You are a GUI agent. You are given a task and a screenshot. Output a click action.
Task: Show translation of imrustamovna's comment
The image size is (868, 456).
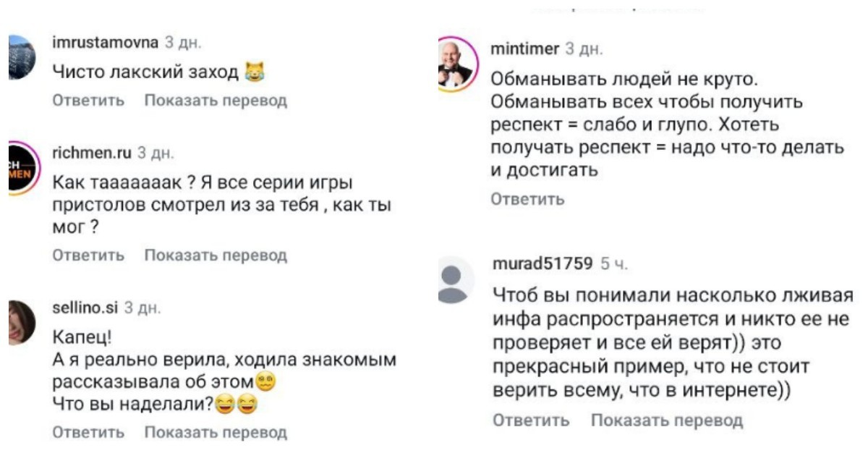[216, 101]
